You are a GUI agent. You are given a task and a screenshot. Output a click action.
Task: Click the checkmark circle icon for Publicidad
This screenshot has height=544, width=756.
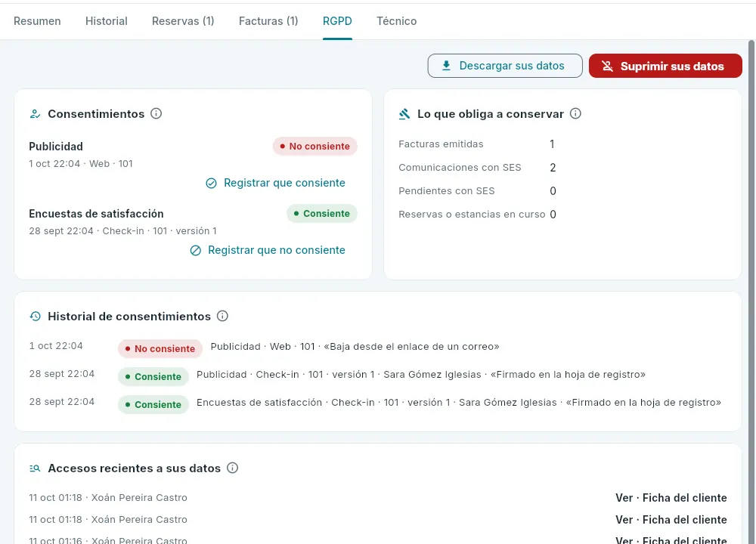pos(211,184)
